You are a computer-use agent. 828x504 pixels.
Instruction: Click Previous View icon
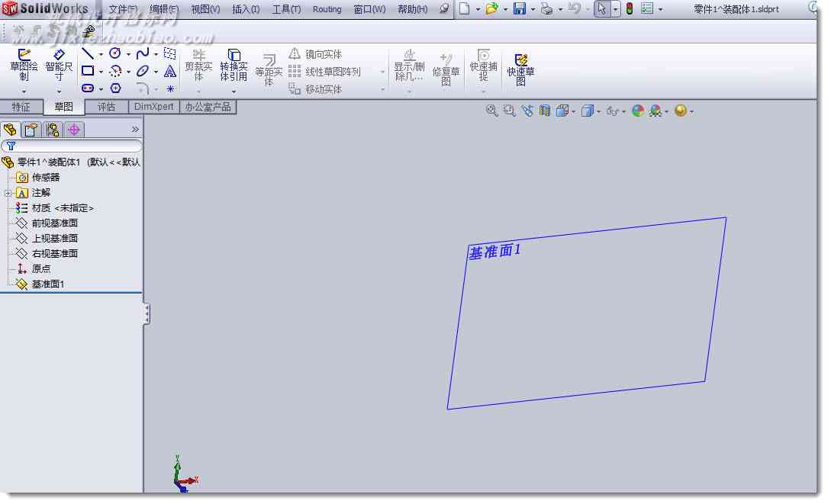click(527, 111)
